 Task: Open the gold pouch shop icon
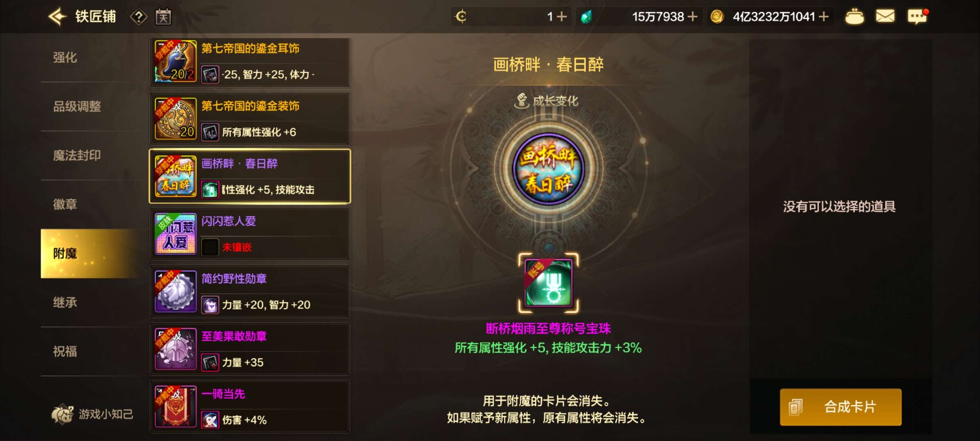(854, 17)
